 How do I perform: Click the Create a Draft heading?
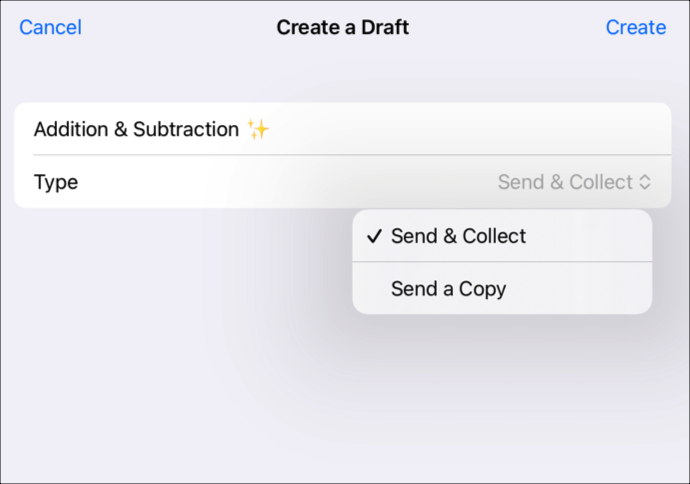(x=343, y=28)
